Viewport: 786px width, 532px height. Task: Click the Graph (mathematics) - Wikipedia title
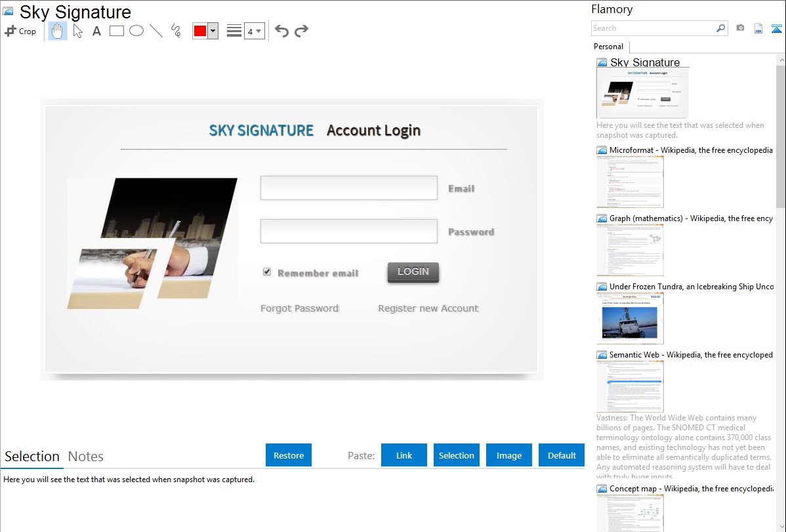(691, 218)
